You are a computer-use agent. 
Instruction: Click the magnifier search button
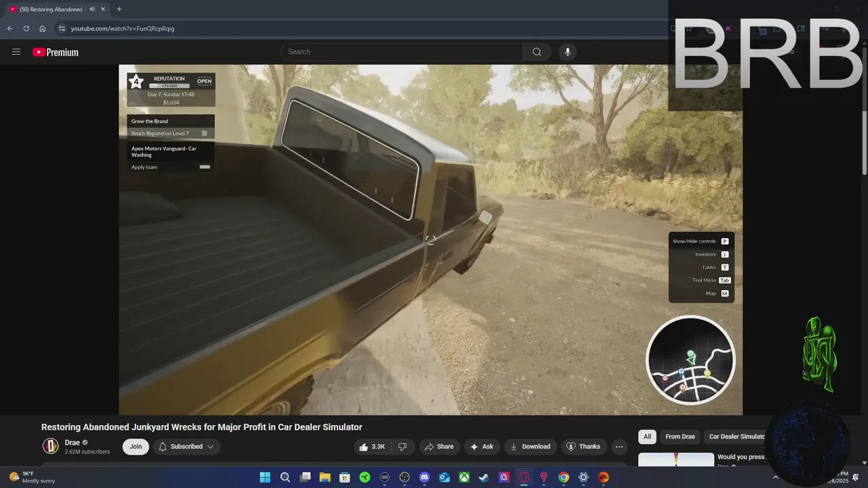tap(537, 52)
